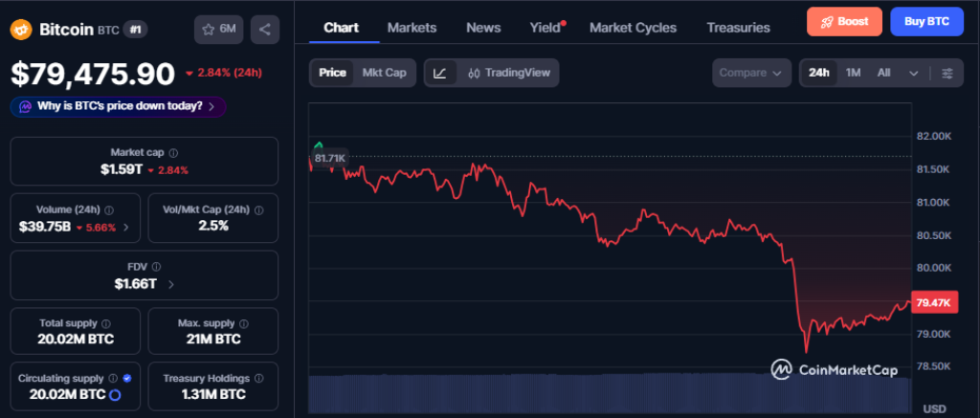The height and width of the screenshot is (418, 980).
Task: Open 'Why is BTC's price down today?'
Action: [x=118, y=106]
